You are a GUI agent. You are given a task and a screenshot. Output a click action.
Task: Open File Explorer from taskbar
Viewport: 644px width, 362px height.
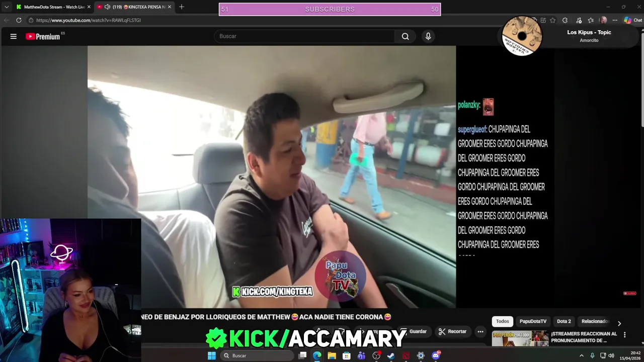point(332,355)
